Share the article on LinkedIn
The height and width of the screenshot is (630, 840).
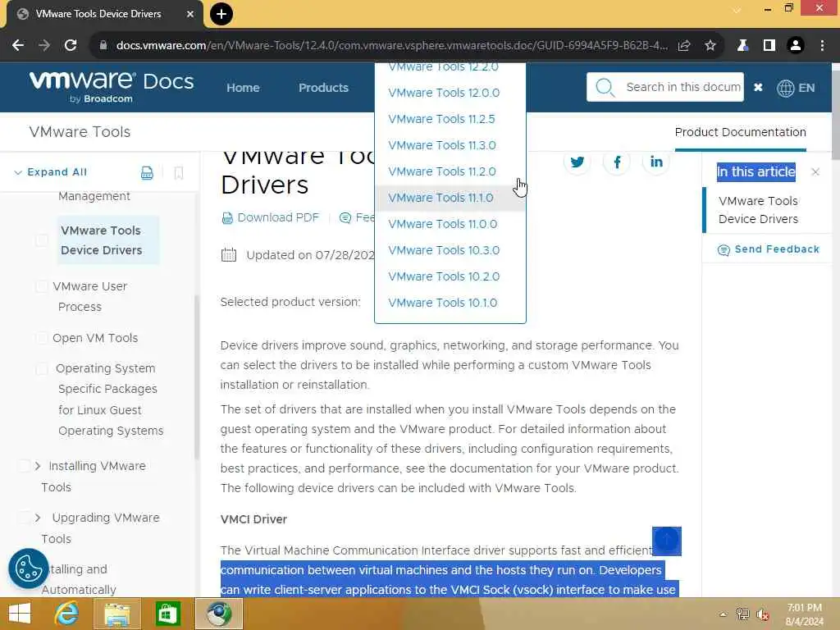pyautogui.click(x=656, y=162)
